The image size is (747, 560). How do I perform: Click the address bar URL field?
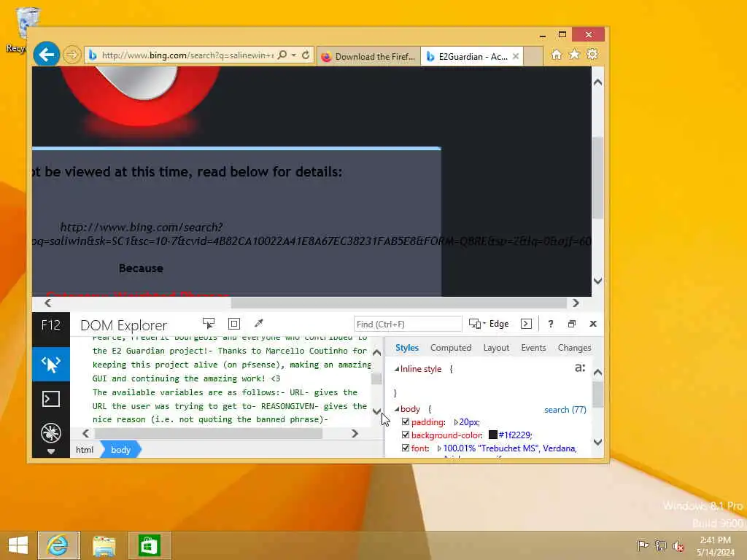tap(188, 55)
